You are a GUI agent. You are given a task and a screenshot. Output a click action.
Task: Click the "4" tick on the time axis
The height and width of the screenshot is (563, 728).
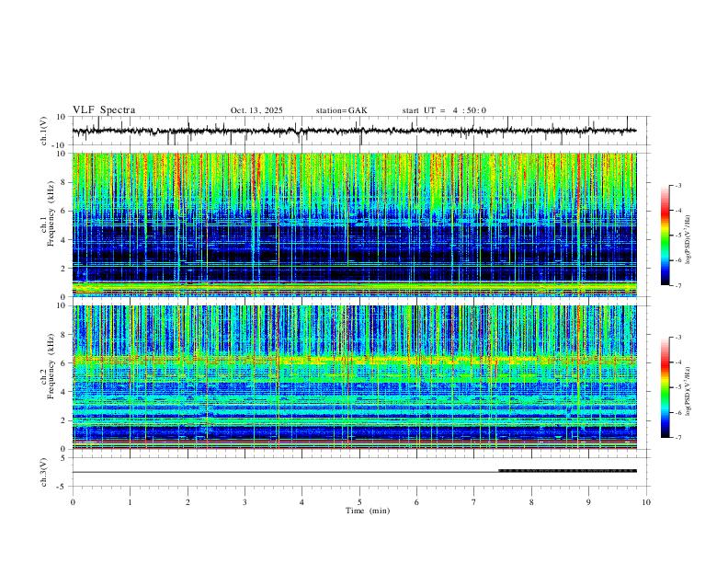(x=301, y=502)
